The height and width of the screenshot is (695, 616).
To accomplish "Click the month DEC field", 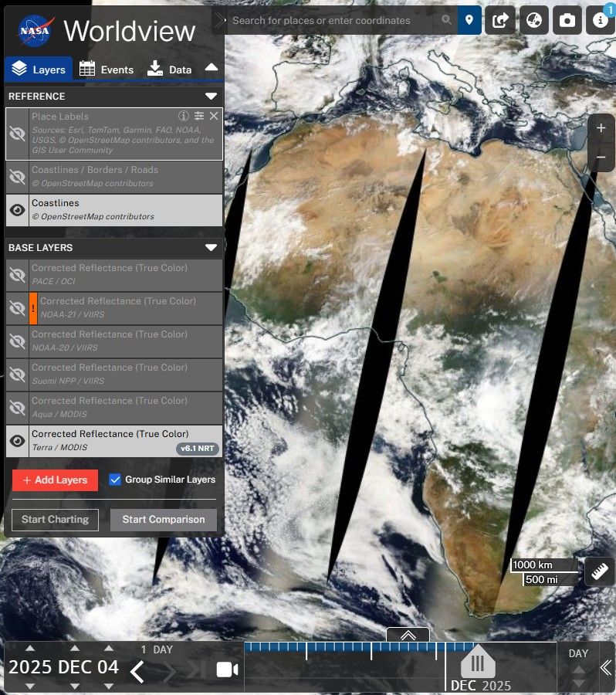I will (75, 667).
